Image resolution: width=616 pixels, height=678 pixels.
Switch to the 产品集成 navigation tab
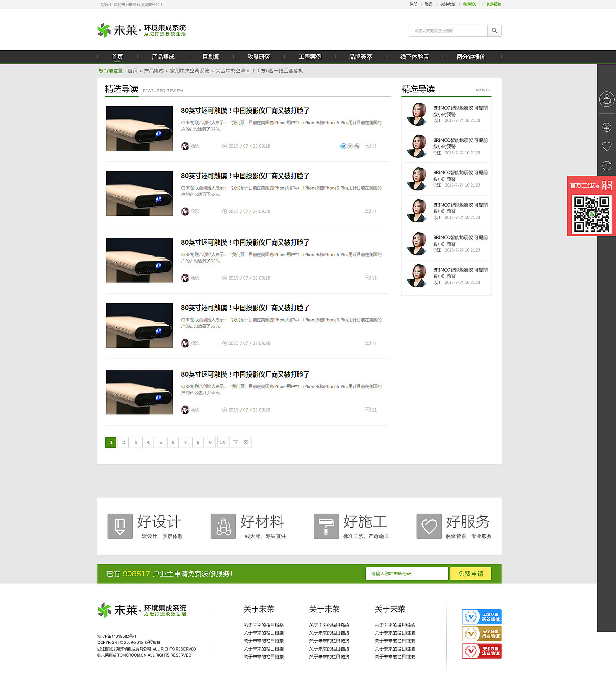(162, 56)
